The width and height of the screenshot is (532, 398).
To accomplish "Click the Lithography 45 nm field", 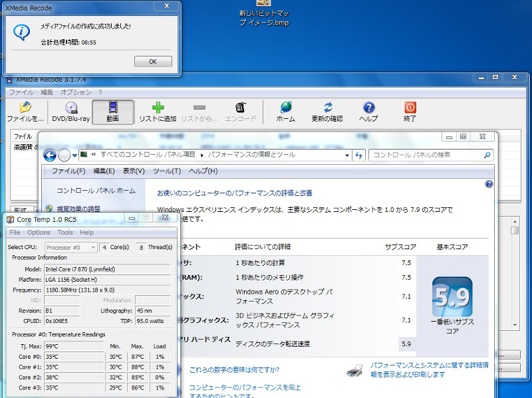I will pos(153,310).
